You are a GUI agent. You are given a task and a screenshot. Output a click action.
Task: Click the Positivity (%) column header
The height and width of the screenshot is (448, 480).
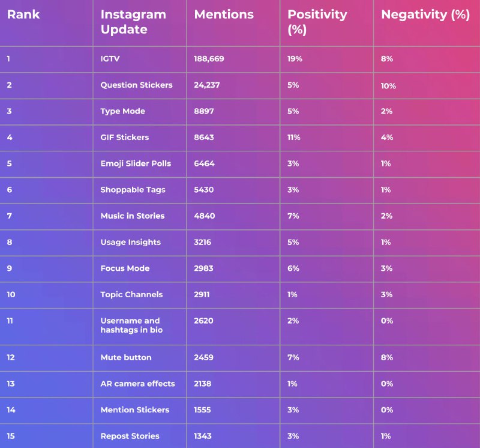pyautogui.click(x=317, y=22)
